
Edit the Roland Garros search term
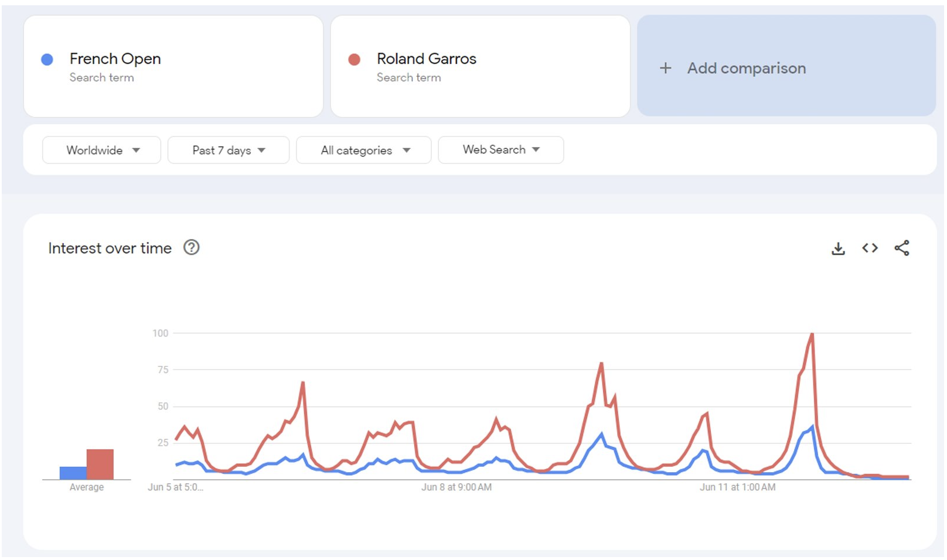coord(481,66)
